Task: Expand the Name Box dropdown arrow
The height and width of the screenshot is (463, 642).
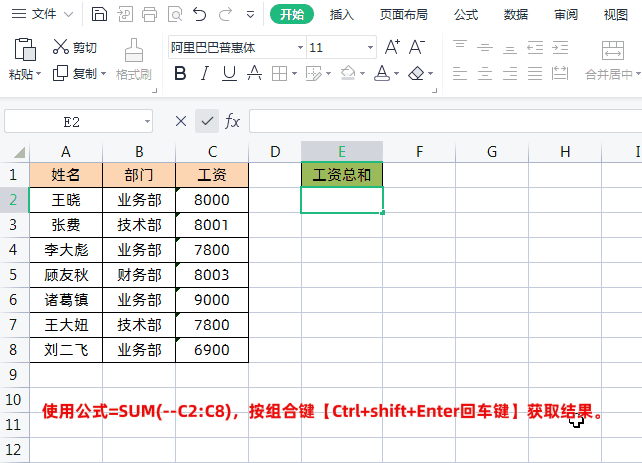Action: [x=148, y=121]
